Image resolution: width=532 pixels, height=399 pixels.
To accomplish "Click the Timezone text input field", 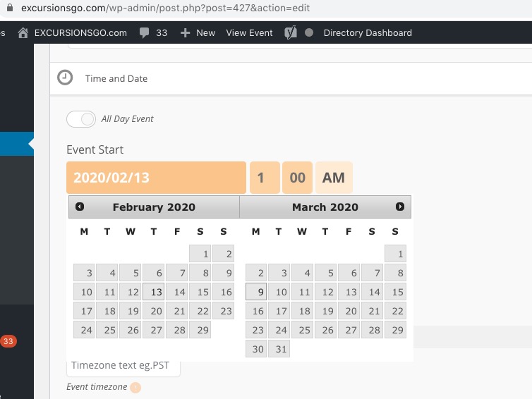I will click(123, 366).
